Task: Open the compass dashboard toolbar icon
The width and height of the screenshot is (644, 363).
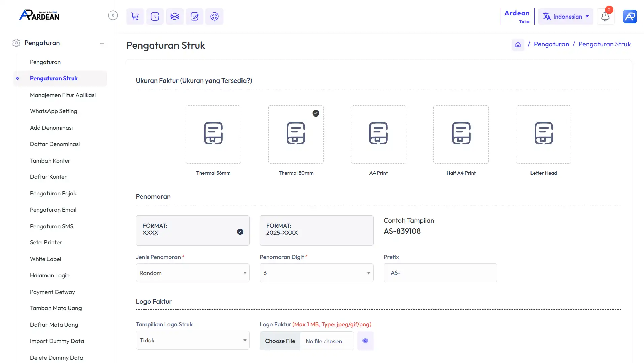Action: coord(214,16)
